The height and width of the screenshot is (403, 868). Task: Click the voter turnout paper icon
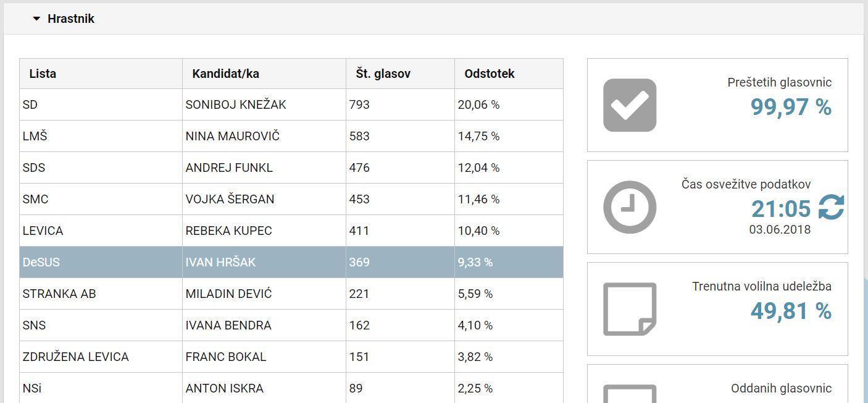click(629, 309)
